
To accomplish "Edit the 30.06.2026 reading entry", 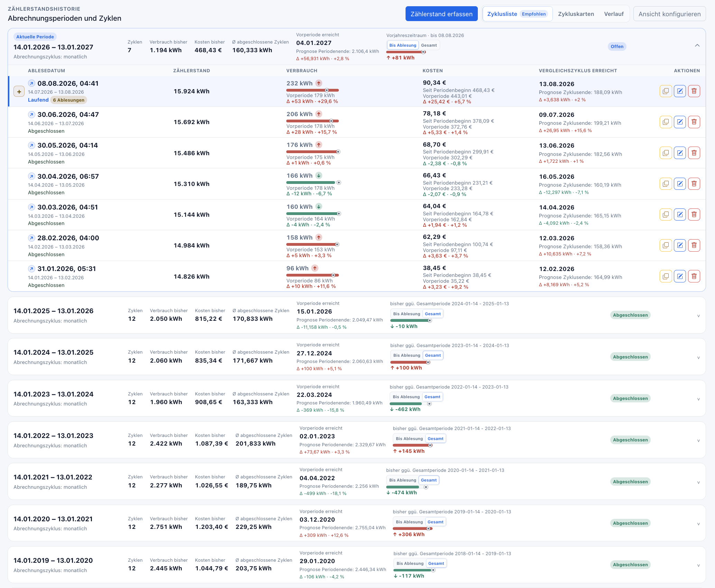I will 680,122.
